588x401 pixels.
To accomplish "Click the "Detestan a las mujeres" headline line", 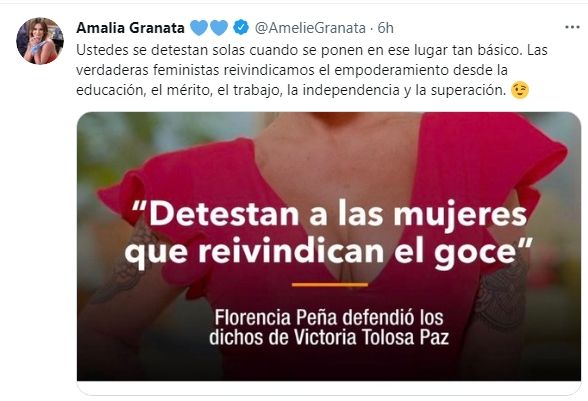I will [330, 214].
